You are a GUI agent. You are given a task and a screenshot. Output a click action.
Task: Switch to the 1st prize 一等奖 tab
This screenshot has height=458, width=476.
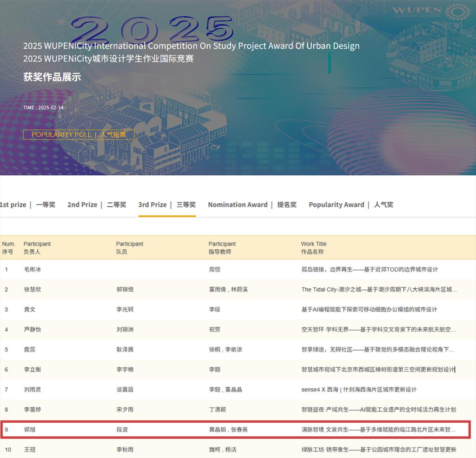(27, 205)
